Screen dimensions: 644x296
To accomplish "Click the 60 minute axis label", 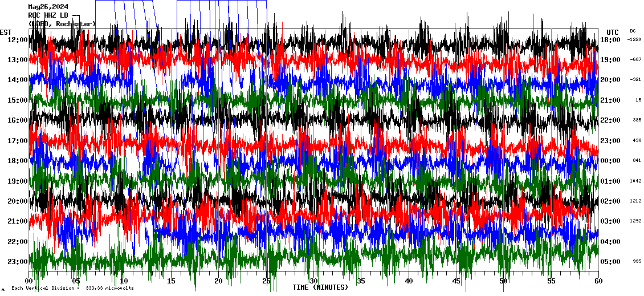I will (597, 281).
